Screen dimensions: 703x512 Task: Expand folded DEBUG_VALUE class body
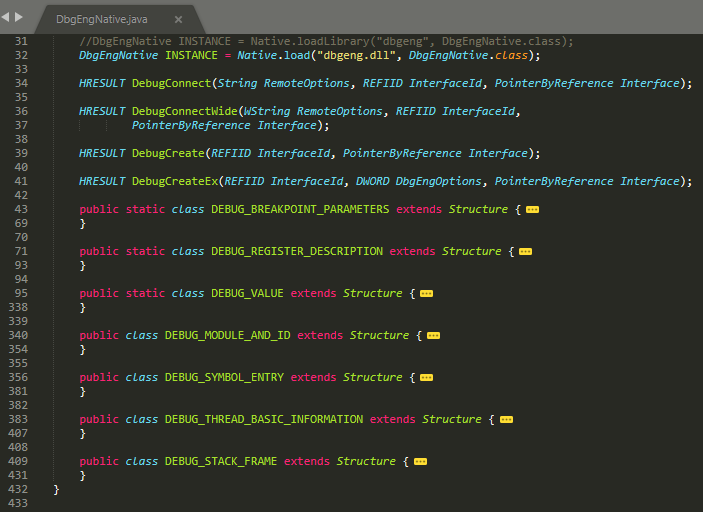click(426, 294)
